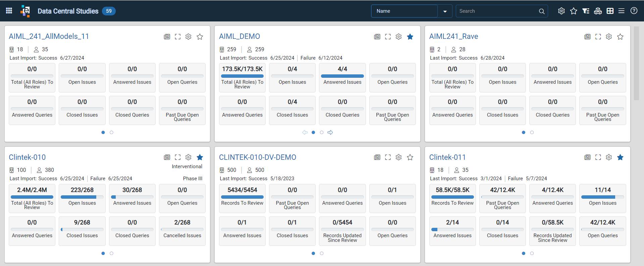Toggle favorite star on CLINTEK-010-DV-DEMO
The height and width of the screenshot is (266, 644).
[410, 157]
